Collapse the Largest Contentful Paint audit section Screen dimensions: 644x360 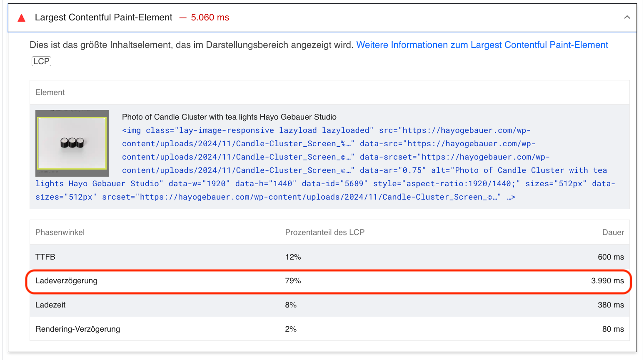tap(627, 17)
